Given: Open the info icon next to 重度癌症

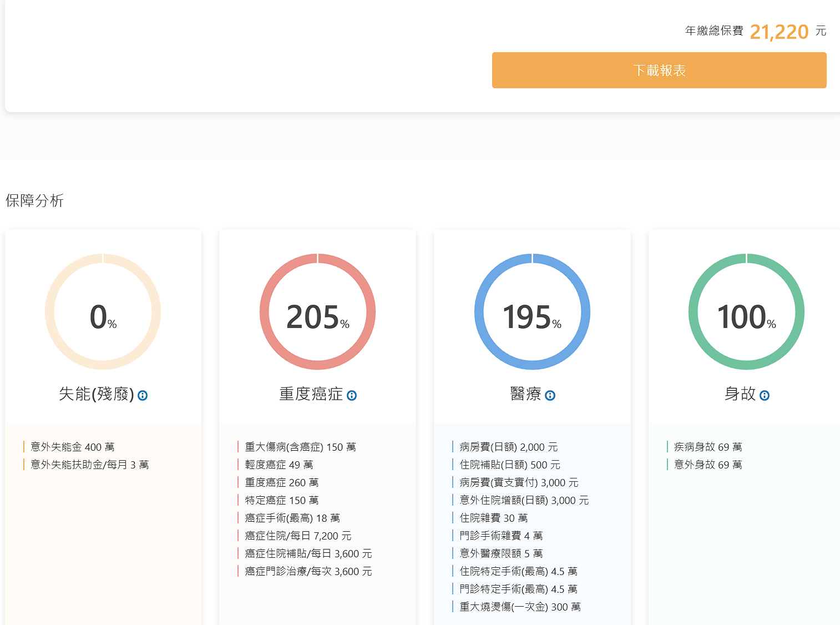Looking at the screenshot, I should 352,395.
